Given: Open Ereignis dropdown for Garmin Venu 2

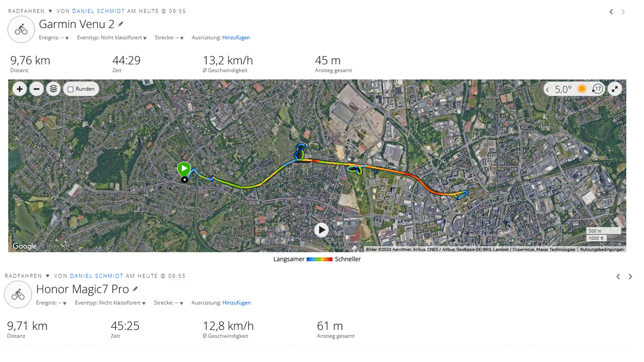Looking at the screenshot, I should (x=67, y=38).
